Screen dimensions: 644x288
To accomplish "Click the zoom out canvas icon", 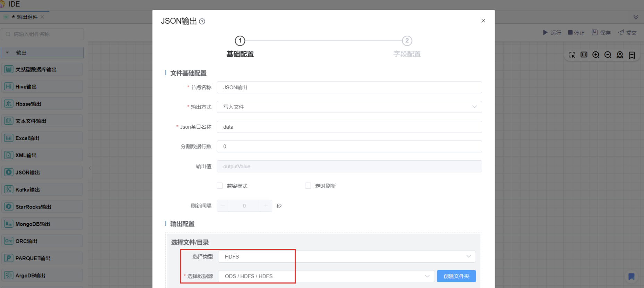I will 608,55.
